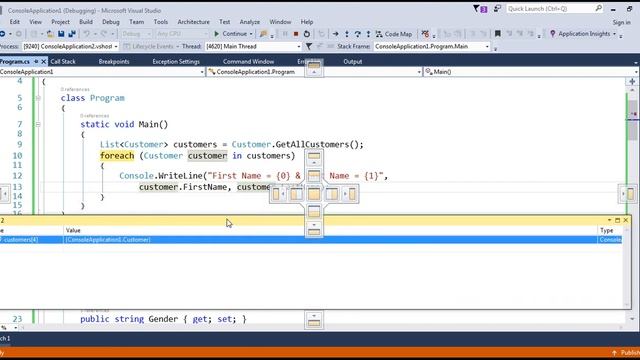The width and height of the screenshot is (640, 360).
Task: Click the Step Over icon
Action: 358,34
